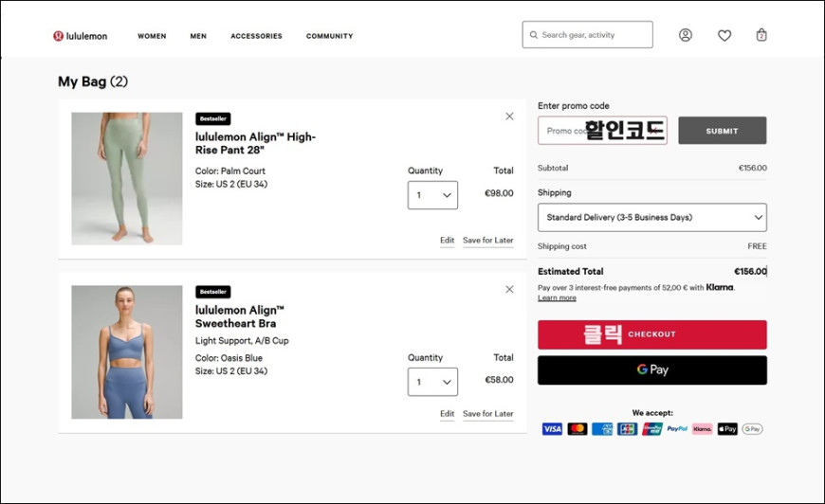Click the SUBMIT promo code button

722,131
